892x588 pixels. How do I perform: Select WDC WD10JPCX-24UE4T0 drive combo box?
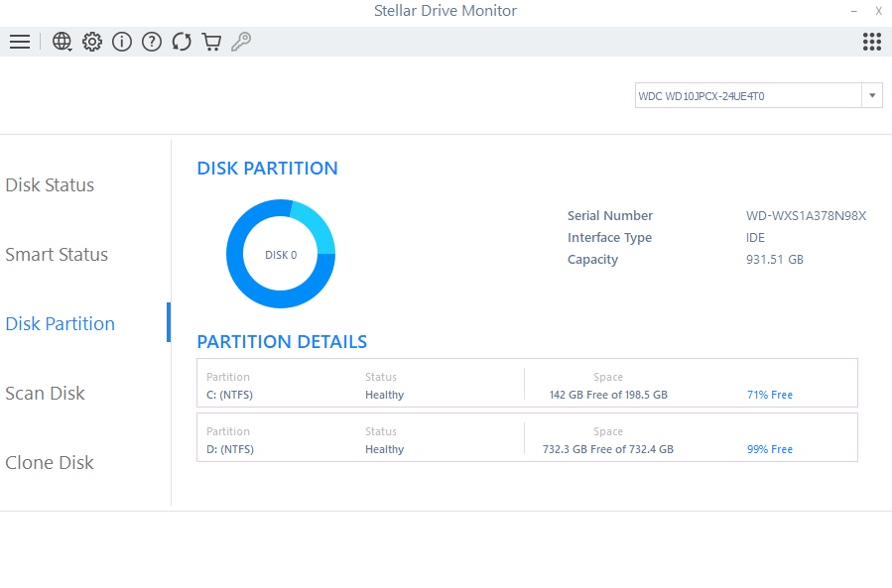coord(758,95)
